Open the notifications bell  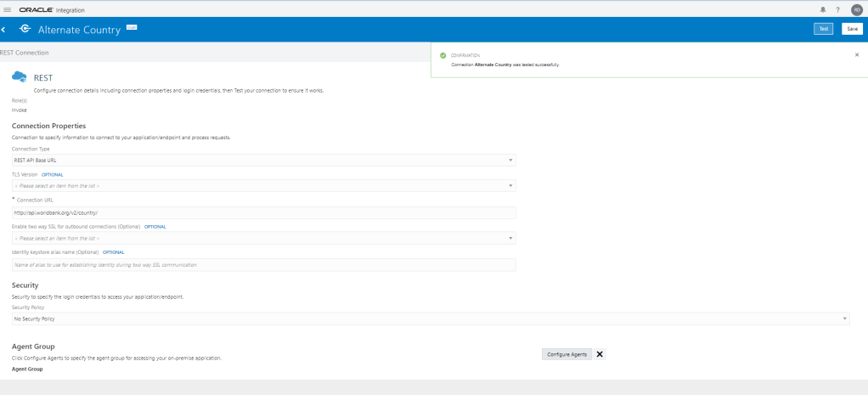click(x=822, y=9)
